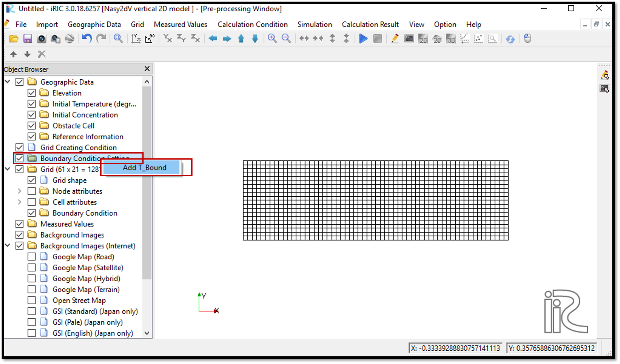Select Add T_Bound from the context menu

click(x=141, y=168)
